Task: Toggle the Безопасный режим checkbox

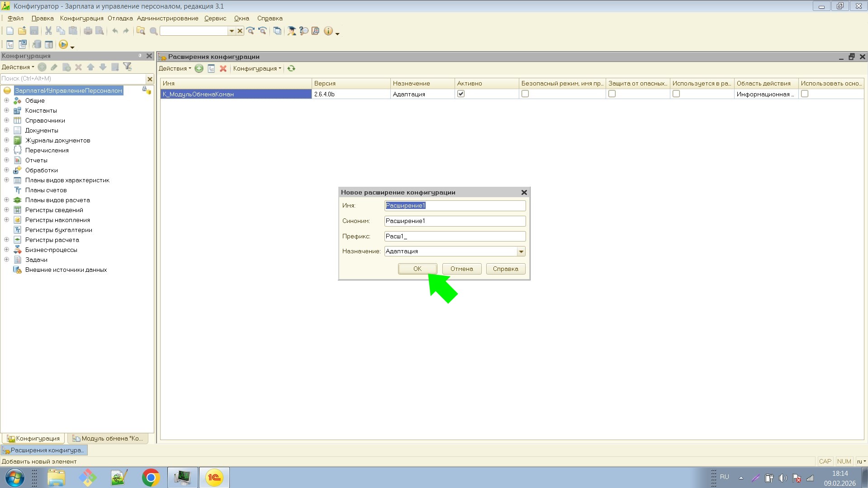Action: [525, 94]
